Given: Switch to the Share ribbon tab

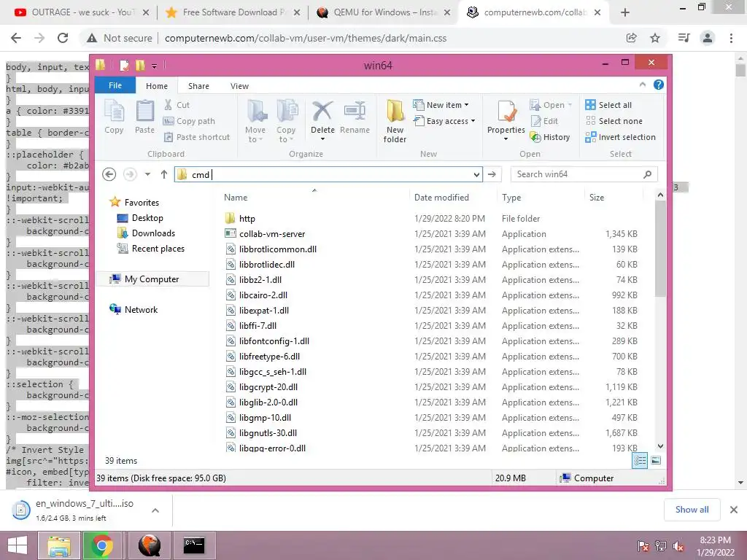Looking at the screenshot, I should point(198,86).
